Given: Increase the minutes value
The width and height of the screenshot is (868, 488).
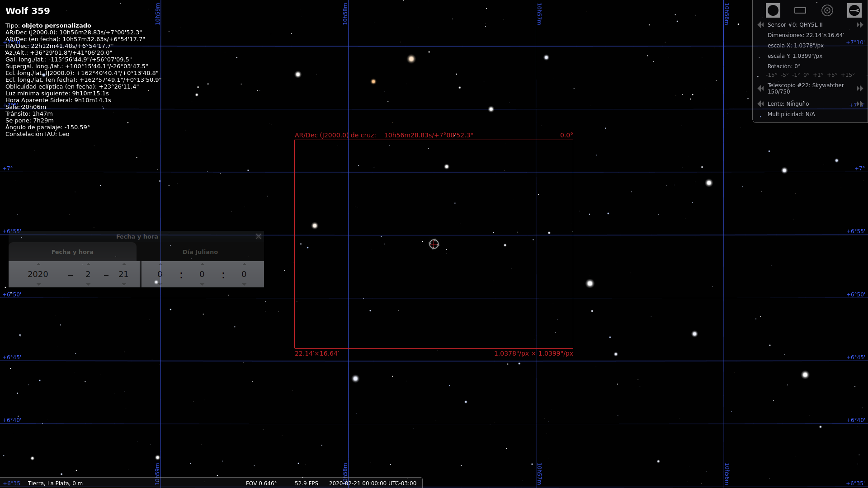Looking at the screenshot, I should (202, 264).
